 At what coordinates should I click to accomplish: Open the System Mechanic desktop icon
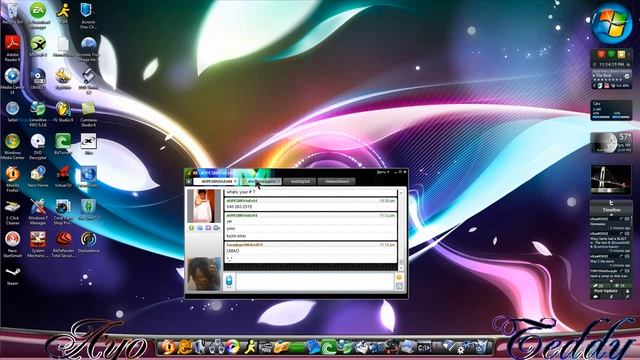pyautogui.click(x=38, y=244)
